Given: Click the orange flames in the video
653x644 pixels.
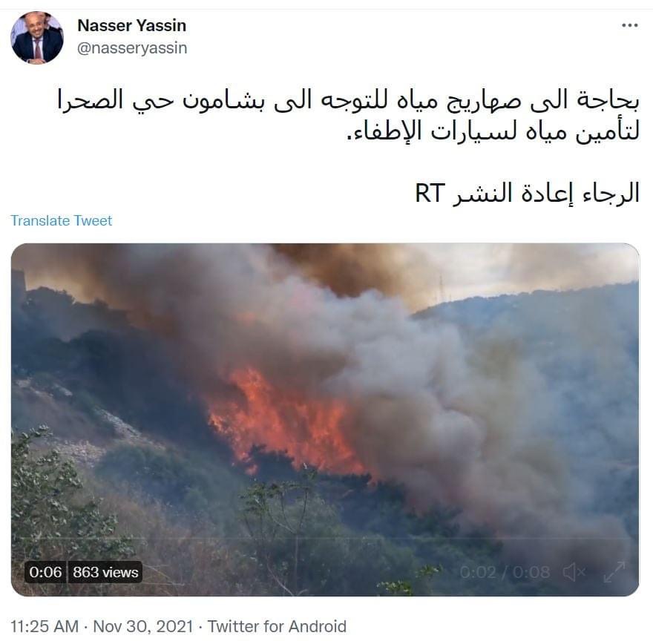Looking at the screenshot, I should tap(283, 421).
